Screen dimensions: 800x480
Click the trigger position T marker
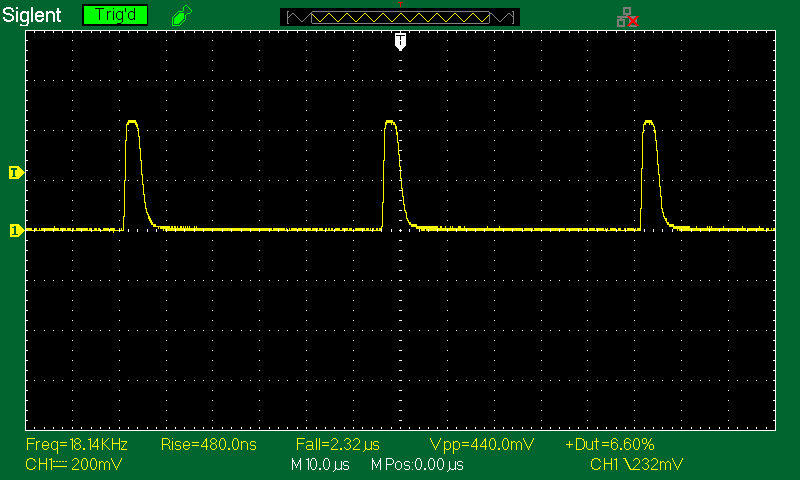[400, 40]
